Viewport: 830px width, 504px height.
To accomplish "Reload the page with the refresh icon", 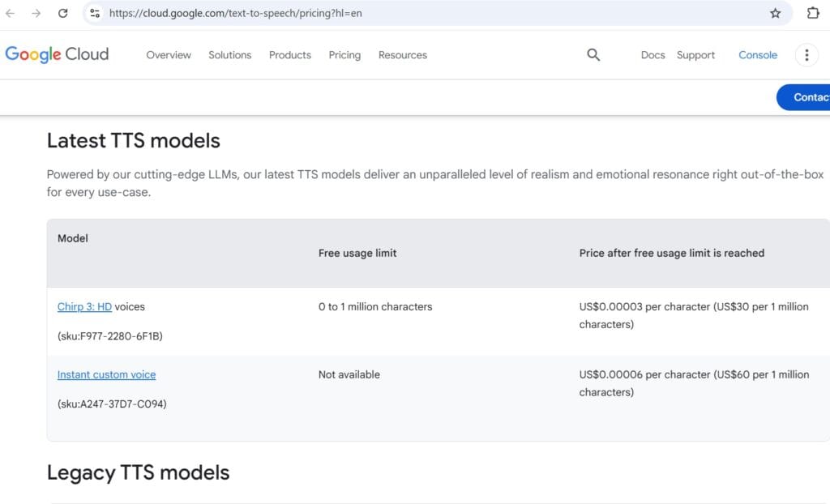I will 63,13.
